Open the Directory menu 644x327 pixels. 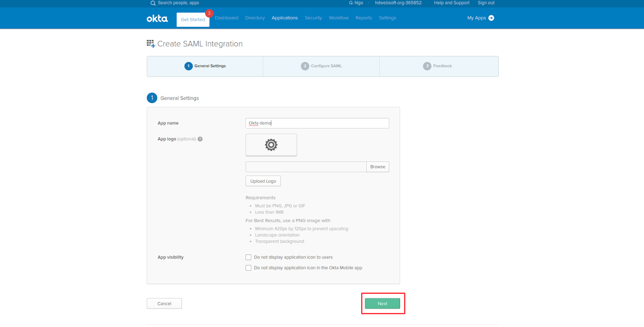255,18
